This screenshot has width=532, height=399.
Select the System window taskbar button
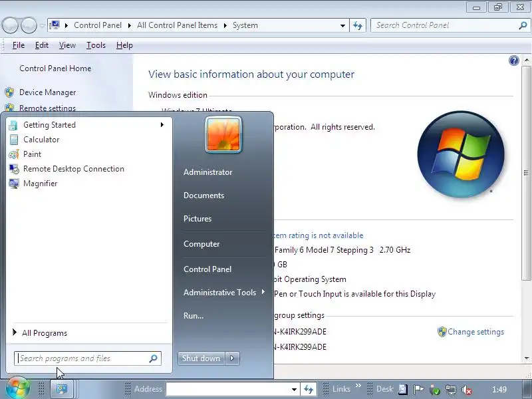(62, 389)
